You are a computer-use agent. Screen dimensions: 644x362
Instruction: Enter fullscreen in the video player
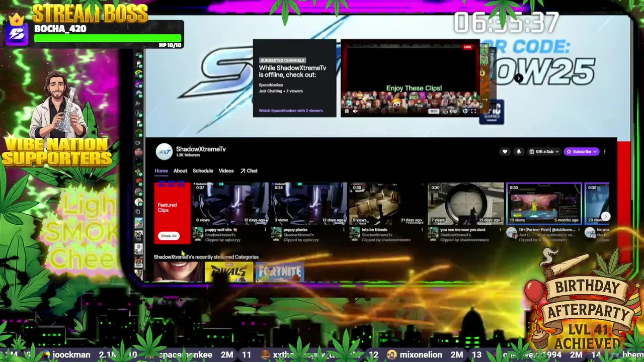click(x=473, y=111)
